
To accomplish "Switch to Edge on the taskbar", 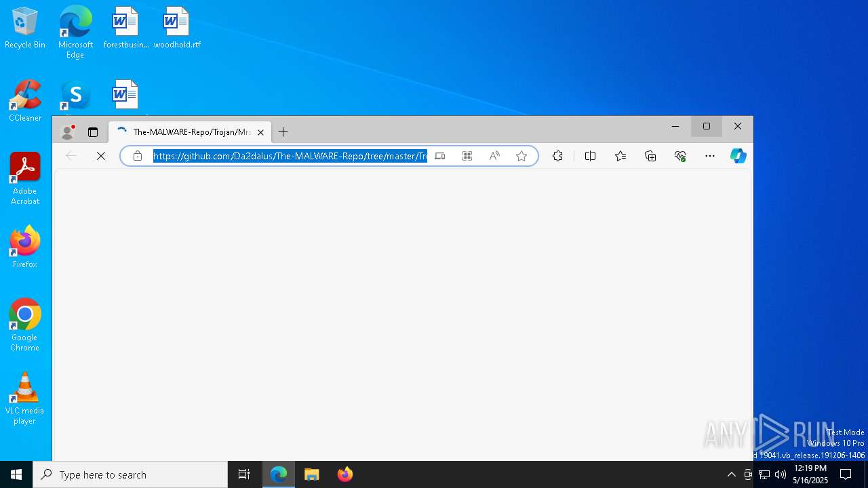I will pyautogui.click(x=279, y=474).
